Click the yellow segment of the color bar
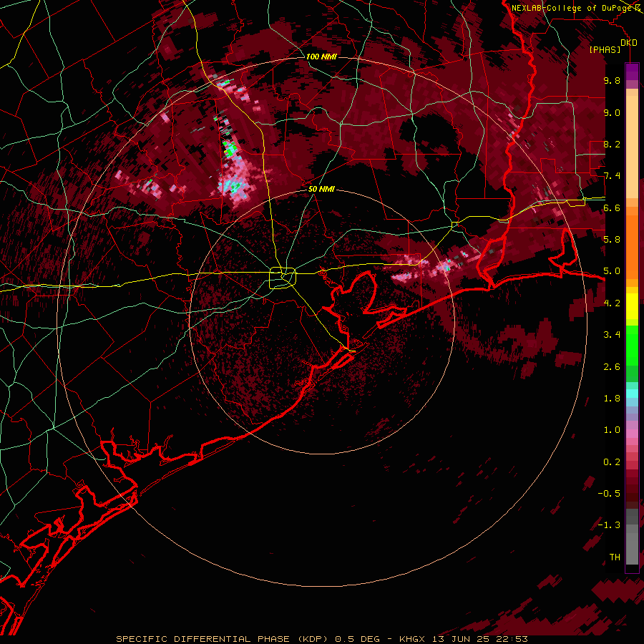This screenshot has width=644, height=644. tap(632, 306)
